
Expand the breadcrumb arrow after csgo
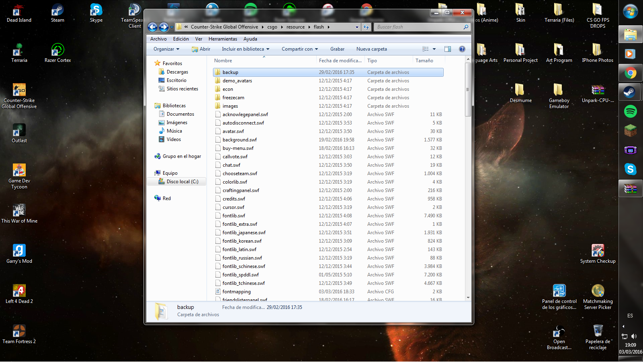(282, 27)
